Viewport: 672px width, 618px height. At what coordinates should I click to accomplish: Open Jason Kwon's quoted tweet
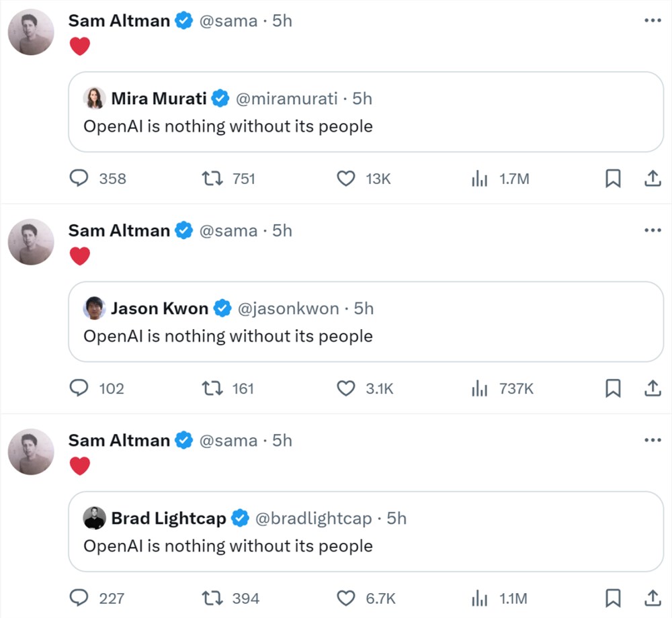click(366, 322)
